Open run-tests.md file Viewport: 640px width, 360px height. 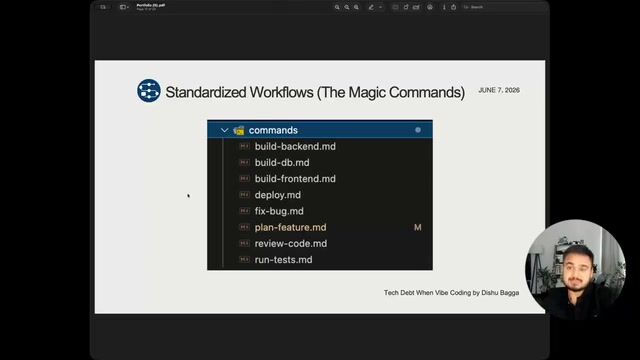click(283, 260)
